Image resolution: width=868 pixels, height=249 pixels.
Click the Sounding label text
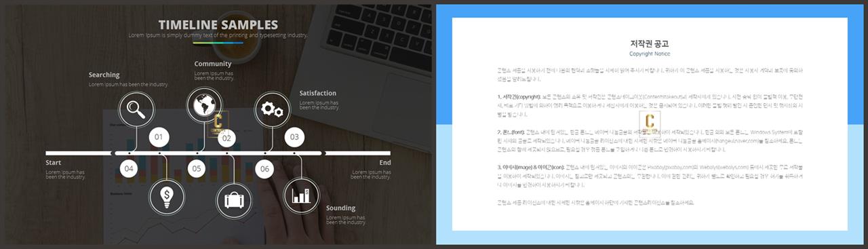pos(340,208)
